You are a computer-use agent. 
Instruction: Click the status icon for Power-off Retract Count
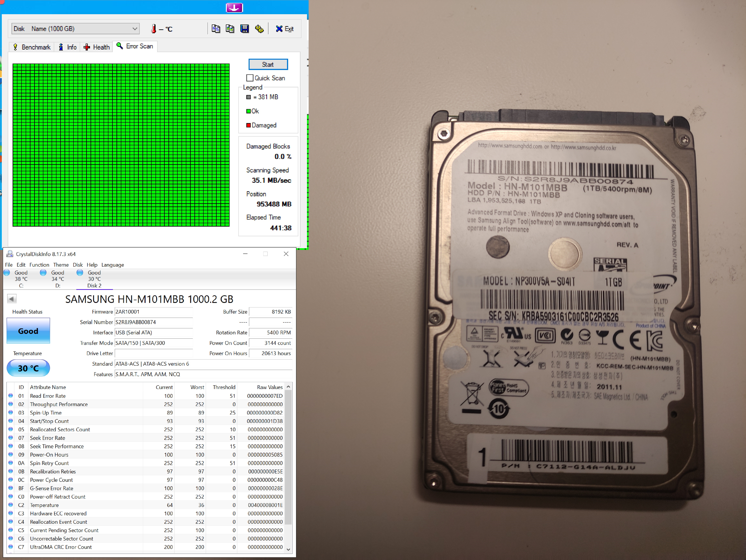[10, 497]
